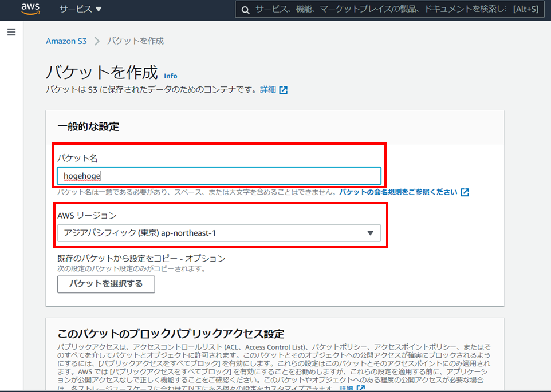Screen dimensions: 551x392
Task: Open the サービス menu
Action: tap(80, 9)
